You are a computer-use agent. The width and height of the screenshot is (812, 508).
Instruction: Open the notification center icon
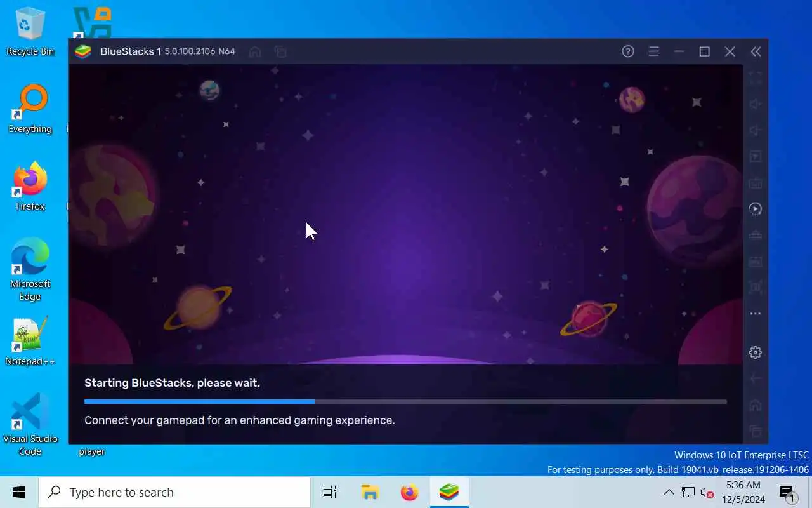787,492
